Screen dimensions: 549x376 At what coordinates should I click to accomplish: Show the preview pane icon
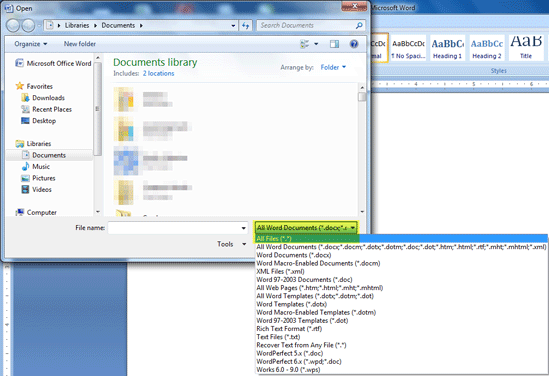point(334,44)
